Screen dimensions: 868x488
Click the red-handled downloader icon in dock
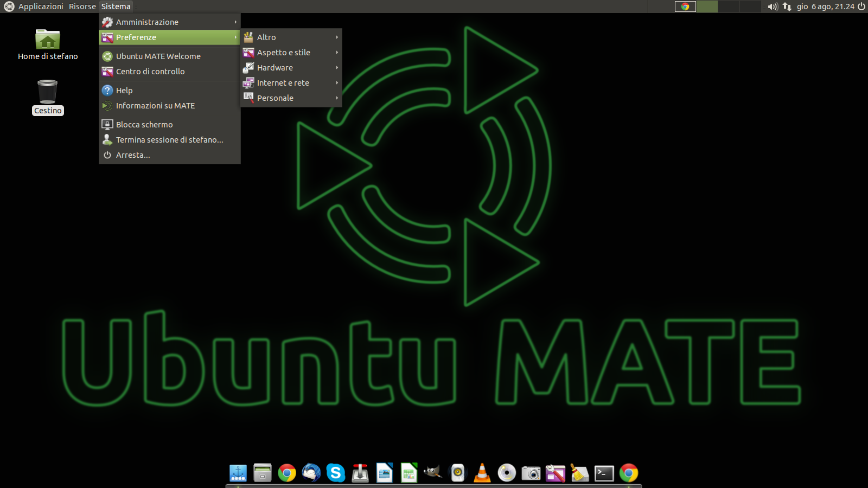(360, 473)
